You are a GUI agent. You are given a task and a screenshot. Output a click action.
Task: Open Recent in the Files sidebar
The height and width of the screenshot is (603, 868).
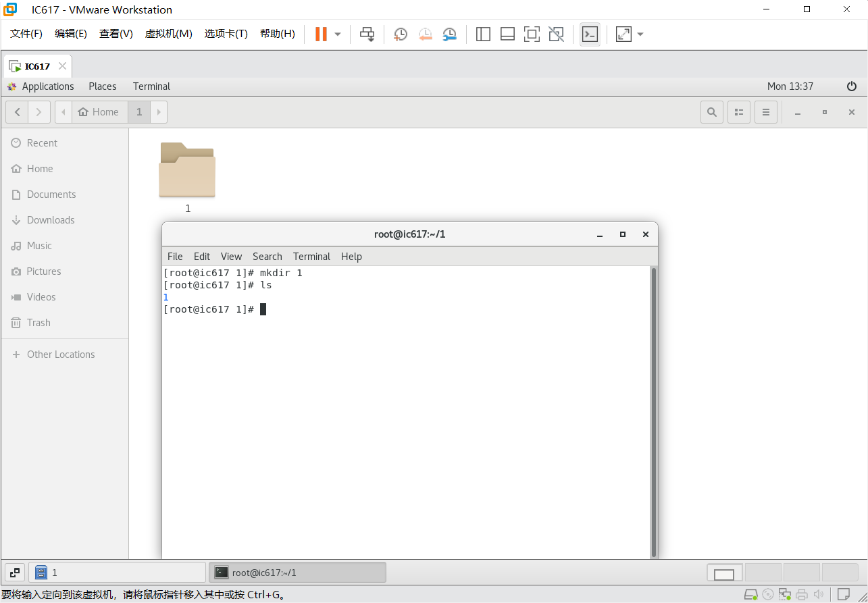(x=64, y=143)
